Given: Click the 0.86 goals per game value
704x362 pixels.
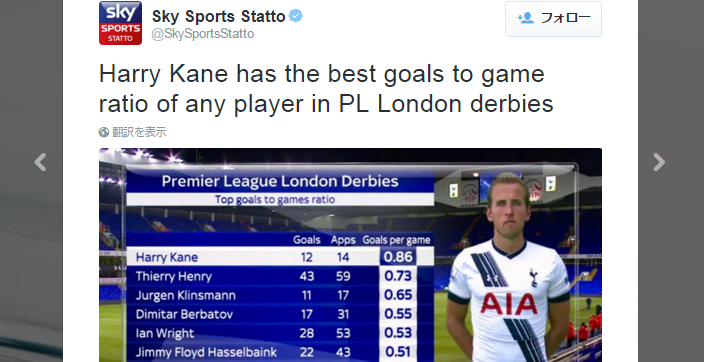Looking at the screenshot, I should point(398,257).
